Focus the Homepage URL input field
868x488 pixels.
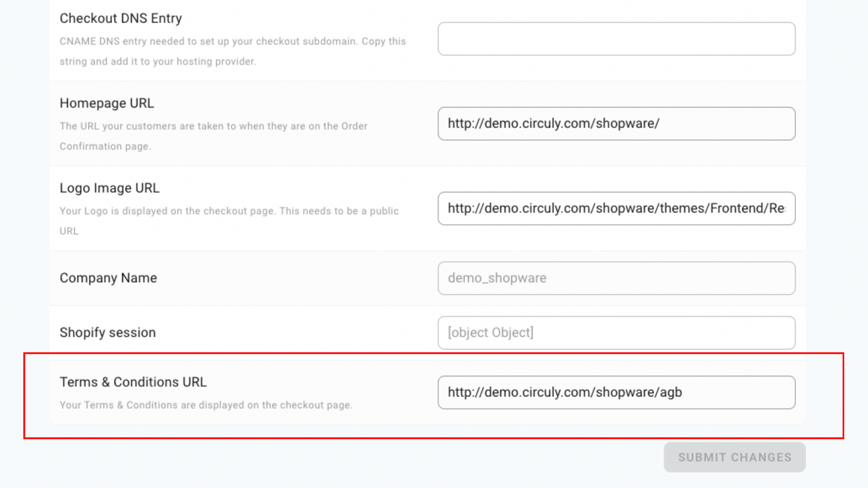[x=616, y=124]
